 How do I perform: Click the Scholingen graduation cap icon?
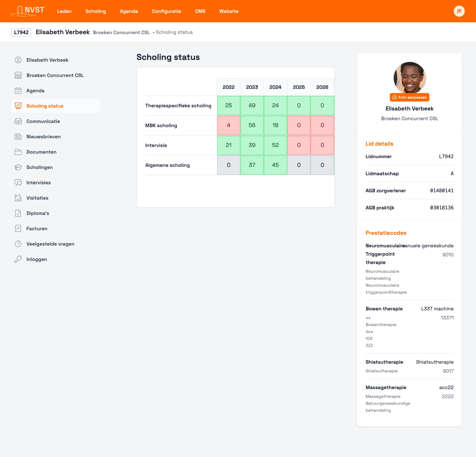click(x=18, y=167)
